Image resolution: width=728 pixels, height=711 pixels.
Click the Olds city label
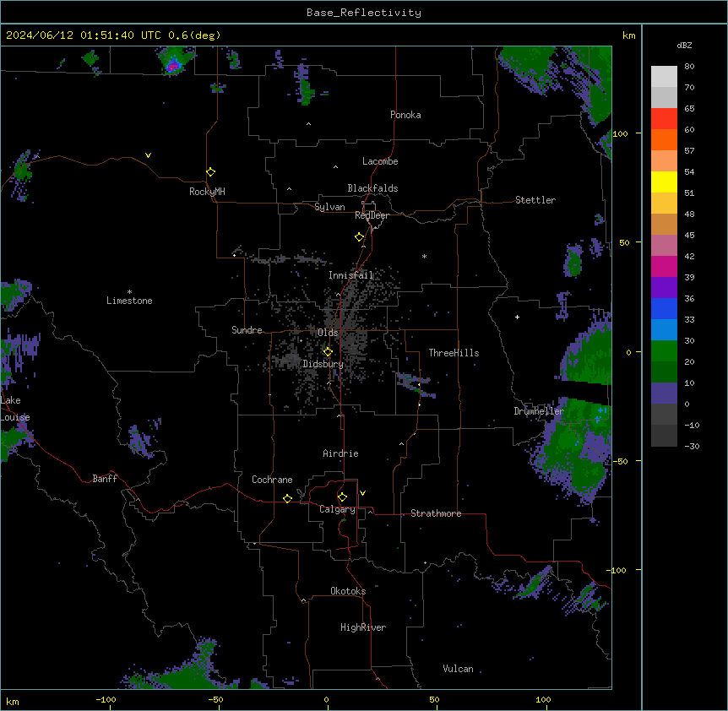(328, 333)
